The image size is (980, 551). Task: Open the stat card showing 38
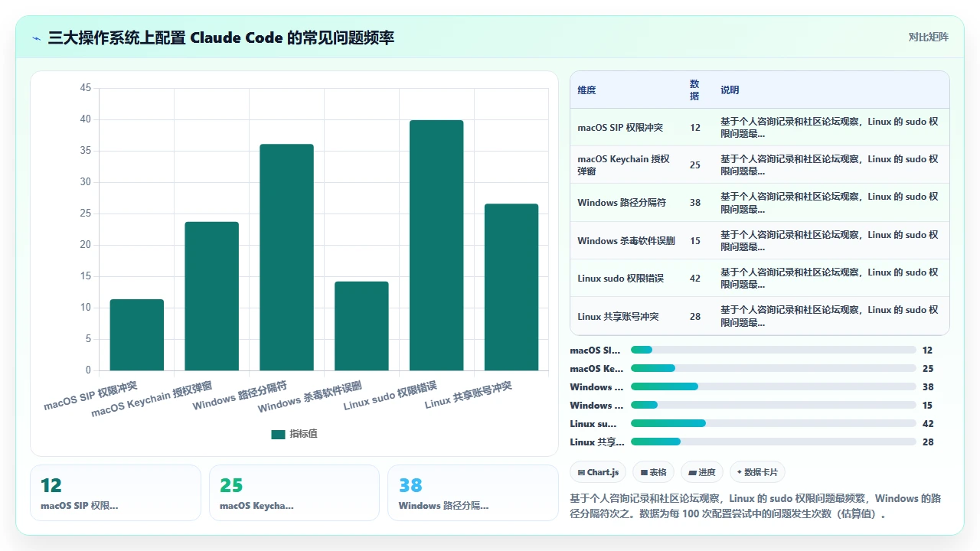473,493
